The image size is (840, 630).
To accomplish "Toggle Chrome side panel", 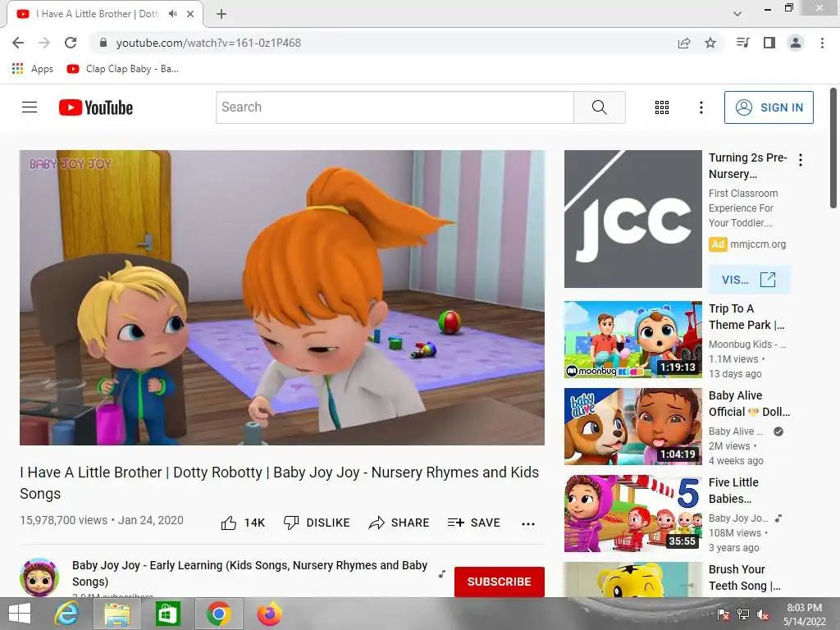I will coord(769,43).
